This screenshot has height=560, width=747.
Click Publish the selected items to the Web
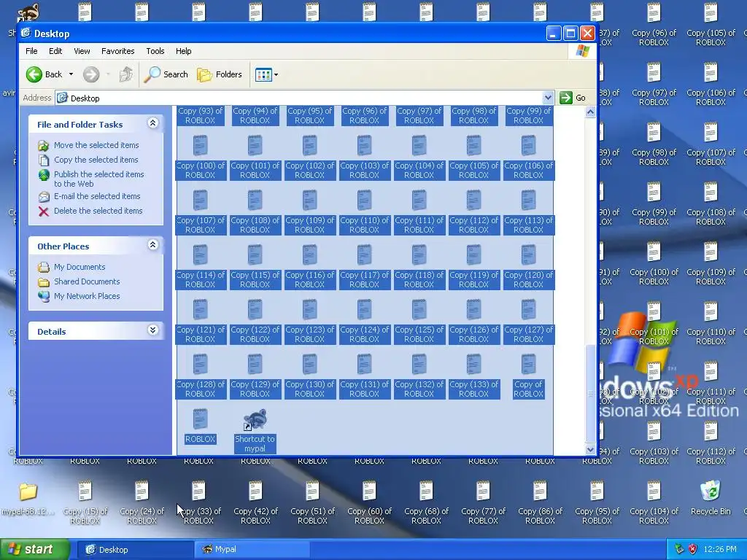[98, 179]
